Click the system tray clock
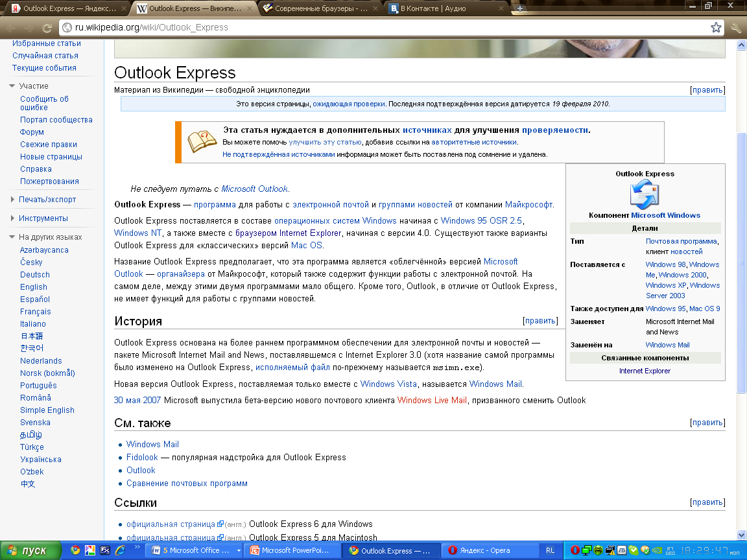Viewport: 747px width, 560px height. click(704, 550)
